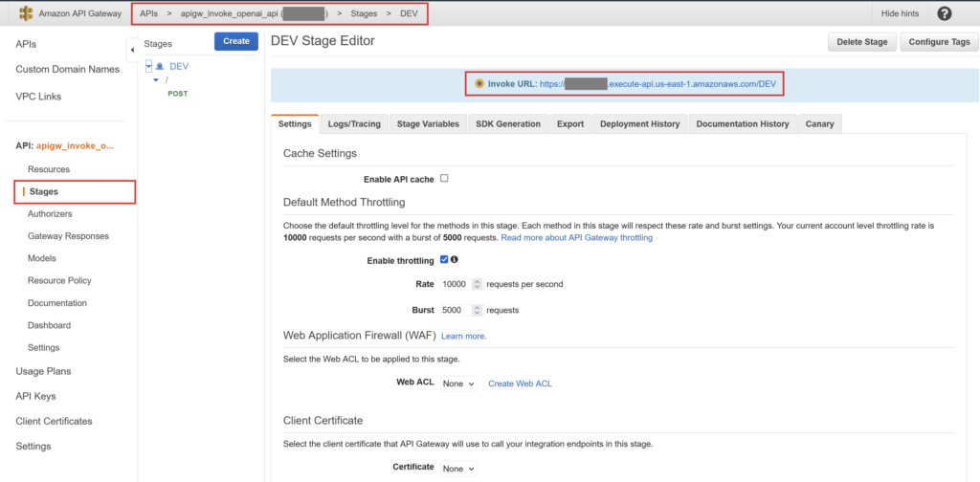Click the Delete Stage button
The image size is (980, 482).
click(862, 42)
